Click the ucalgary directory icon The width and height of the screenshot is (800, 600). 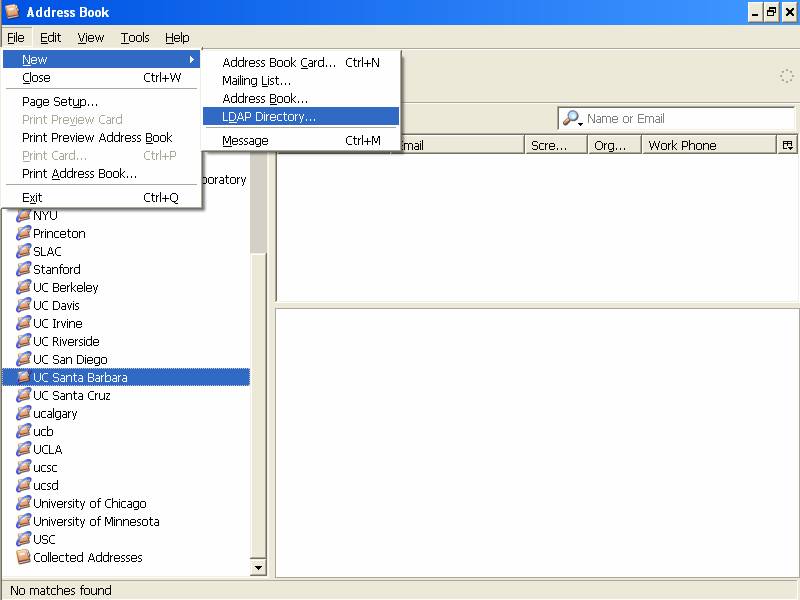coord(23,413)
